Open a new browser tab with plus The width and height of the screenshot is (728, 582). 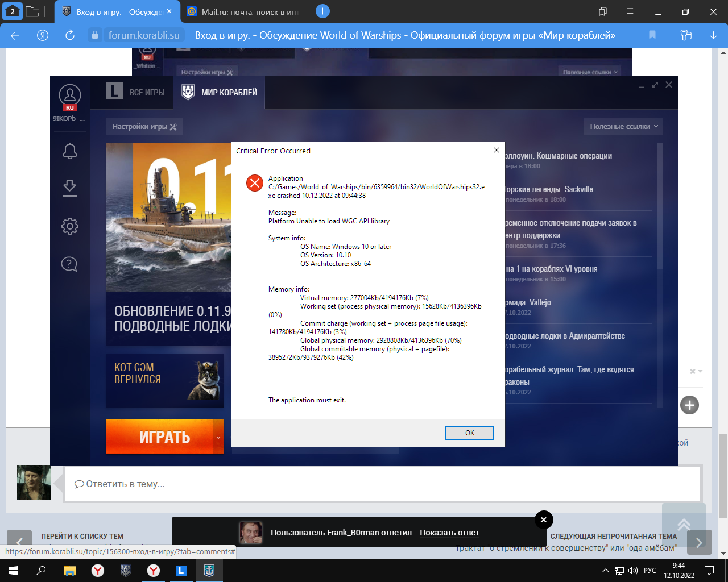(x=322, y=11)
